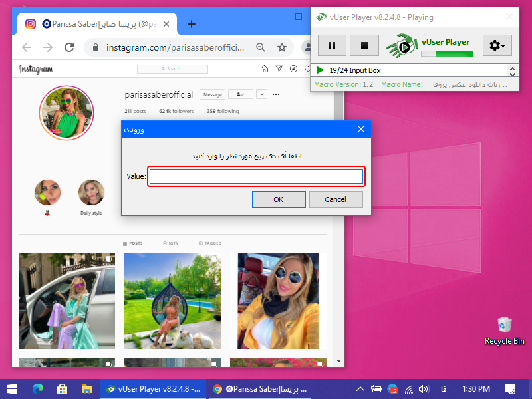Click the Chrome scrollbar down arrow
Screen dimensions: 532x399
point(338,361)
